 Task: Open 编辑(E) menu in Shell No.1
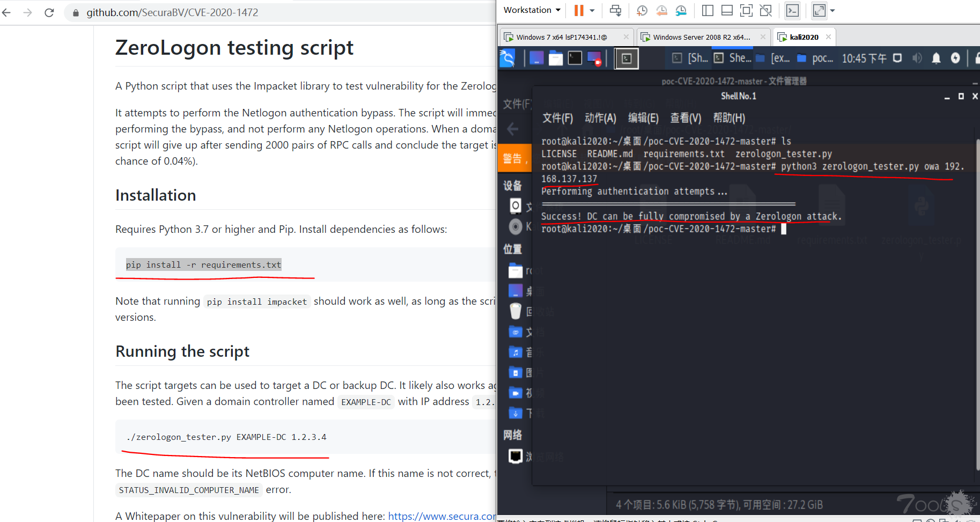(643, 118)
